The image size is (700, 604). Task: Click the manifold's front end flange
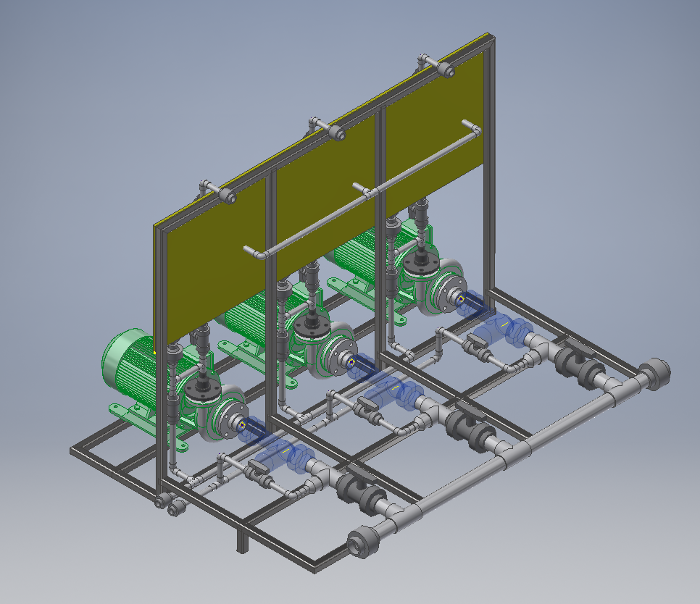click(359, 542)
